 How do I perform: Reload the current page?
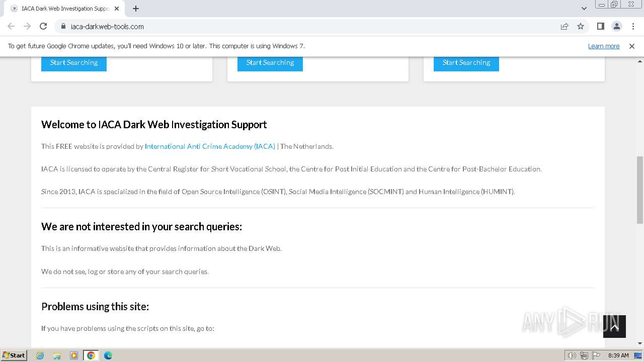click(43, 26)
